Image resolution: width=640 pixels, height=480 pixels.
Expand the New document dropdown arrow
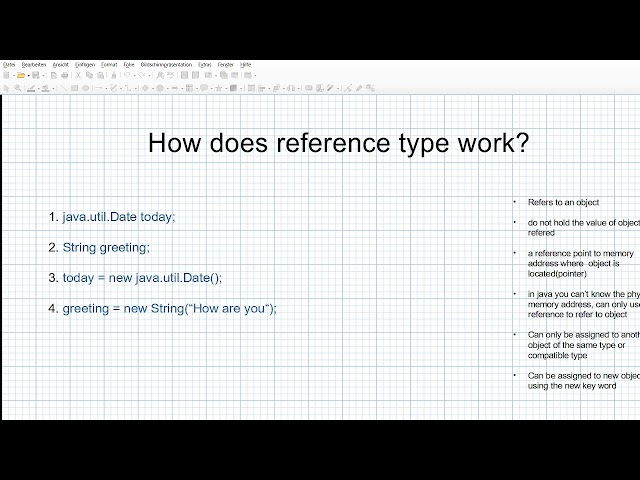pyautogui.click(x=14, y=76)
